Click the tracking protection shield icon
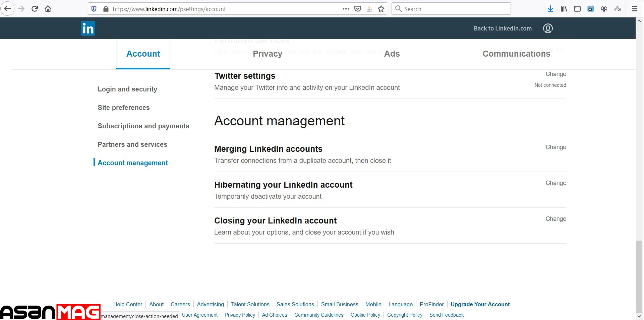Screen dimensions: 644x320 pyautogui.click(x=94, y=9)
